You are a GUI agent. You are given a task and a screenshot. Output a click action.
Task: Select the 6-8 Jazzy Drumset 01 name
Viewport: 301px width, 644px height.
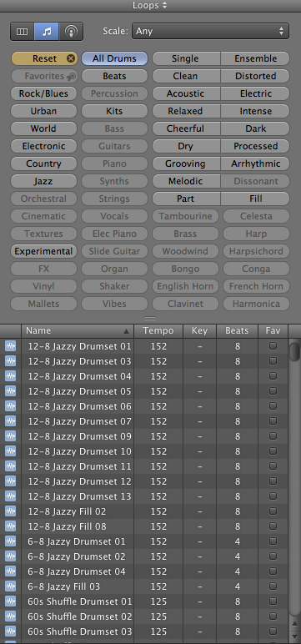coord(77,541)
